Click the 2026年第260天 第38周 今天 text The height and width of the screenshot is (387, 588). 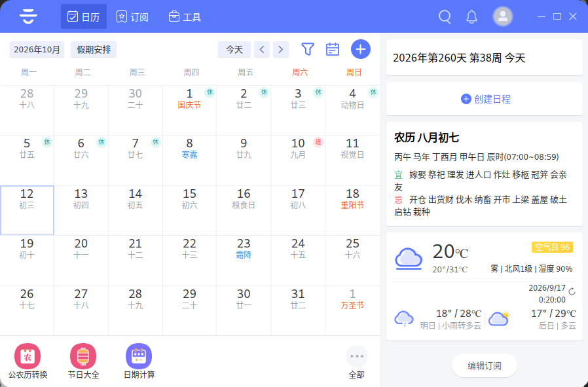[459, 58]
